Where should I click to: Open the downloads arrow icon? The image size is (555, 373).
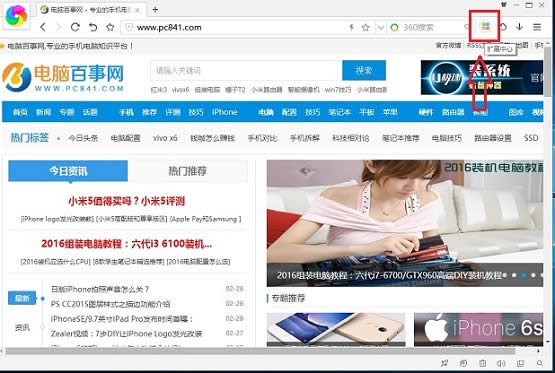click(x=519, y=27)
